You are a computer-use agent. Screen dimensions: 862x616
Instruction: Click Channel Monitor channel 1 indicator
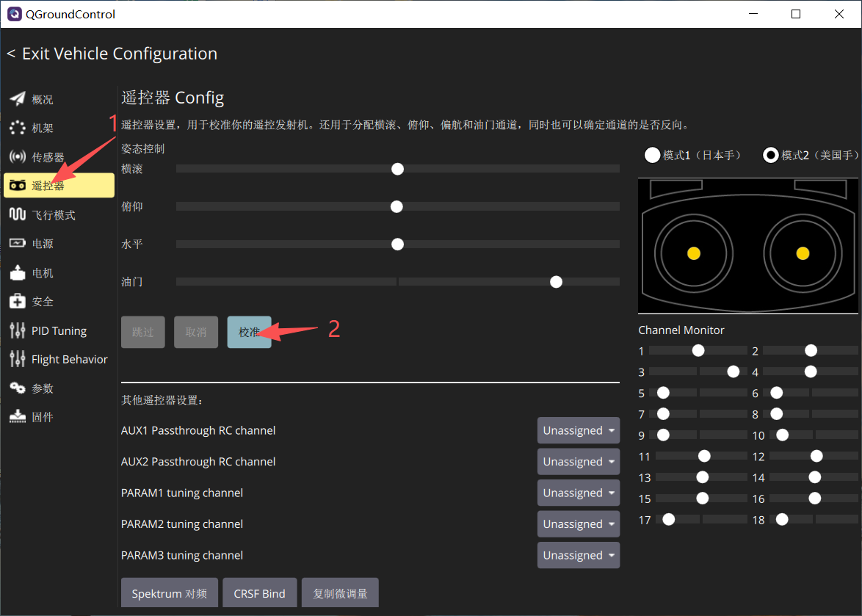tap(698, 351)
